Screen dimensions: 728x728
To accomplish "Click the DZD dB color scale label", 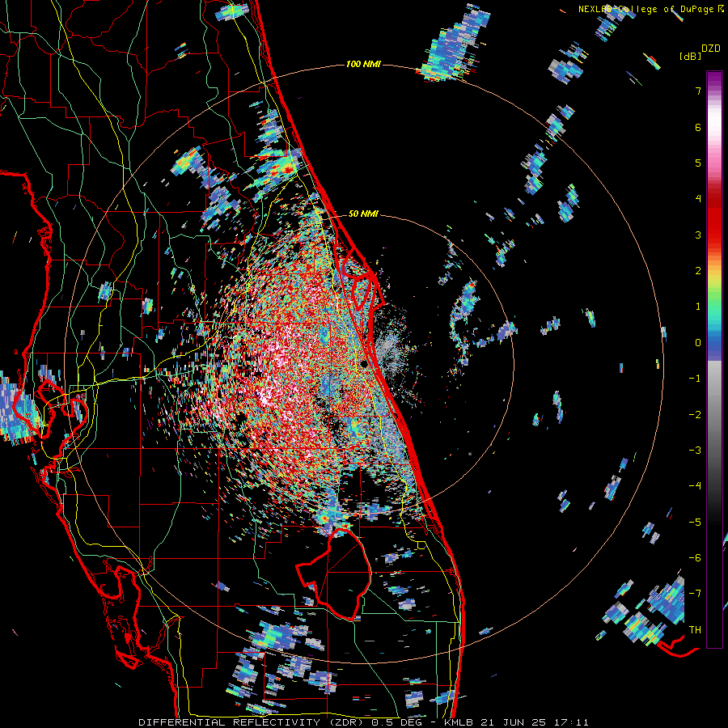I will pyautogui.click(x=700, y=52).
